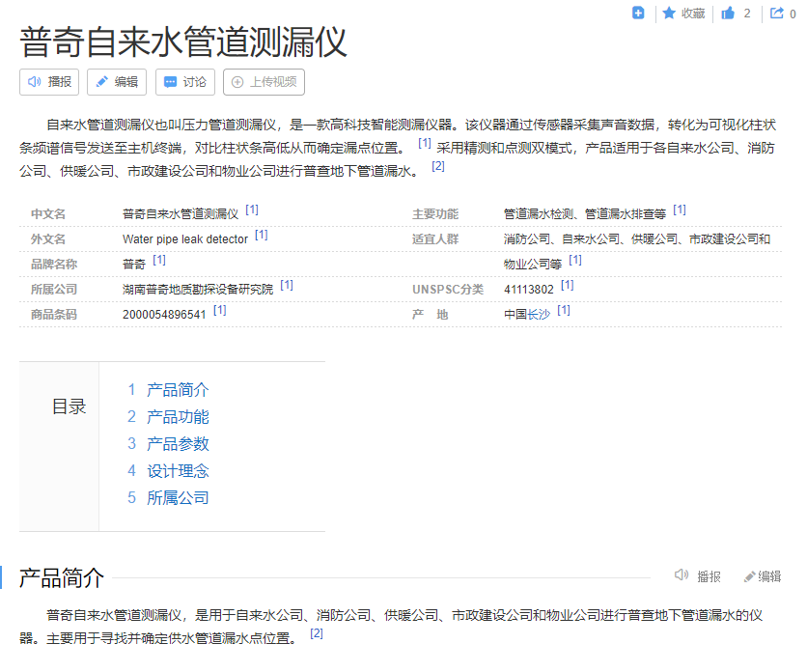Click the 产品简介 section heading
The image size is (807, 672).
pyautogui.click(x=62, y=577)
